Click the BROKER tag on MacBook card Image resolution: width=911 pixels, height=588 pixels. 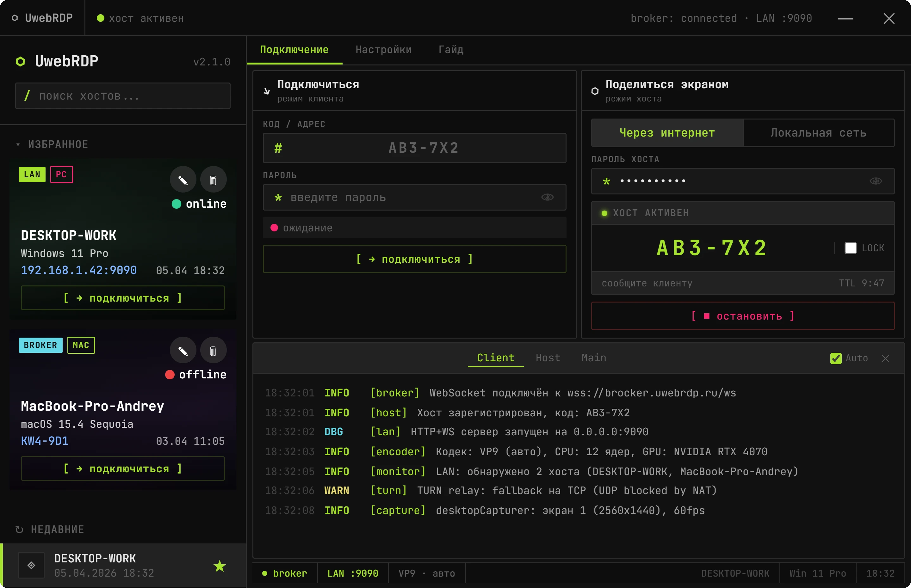[x=40, y=345]
